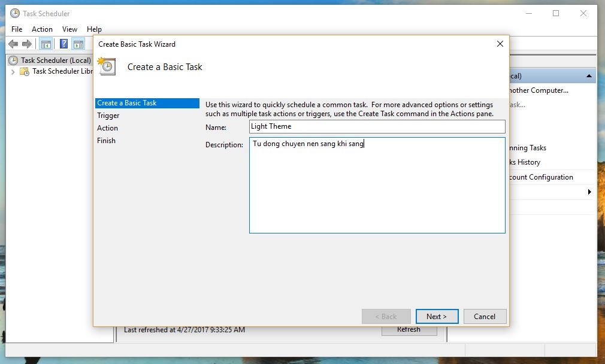Toggle the Show/Hide Action Pane icon

(x=78, y=44)
